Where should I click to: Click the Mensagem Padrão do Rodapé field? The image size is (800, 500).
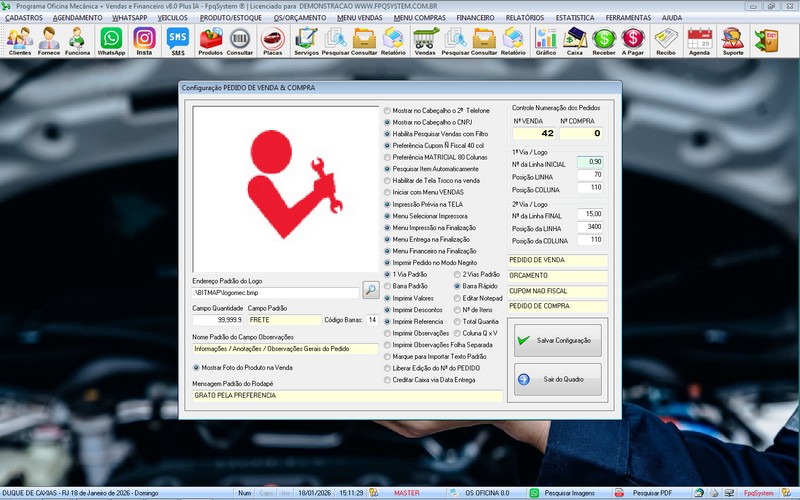(x=346, y=396)
